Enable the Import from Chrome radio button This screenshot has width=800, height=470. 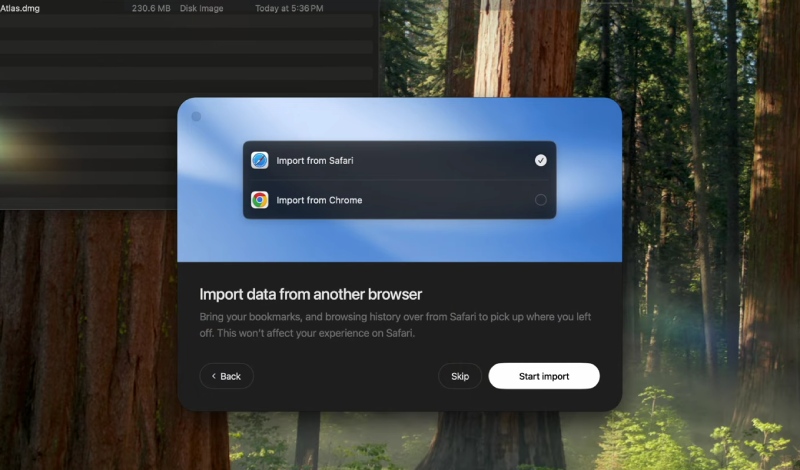click(541, 200)
